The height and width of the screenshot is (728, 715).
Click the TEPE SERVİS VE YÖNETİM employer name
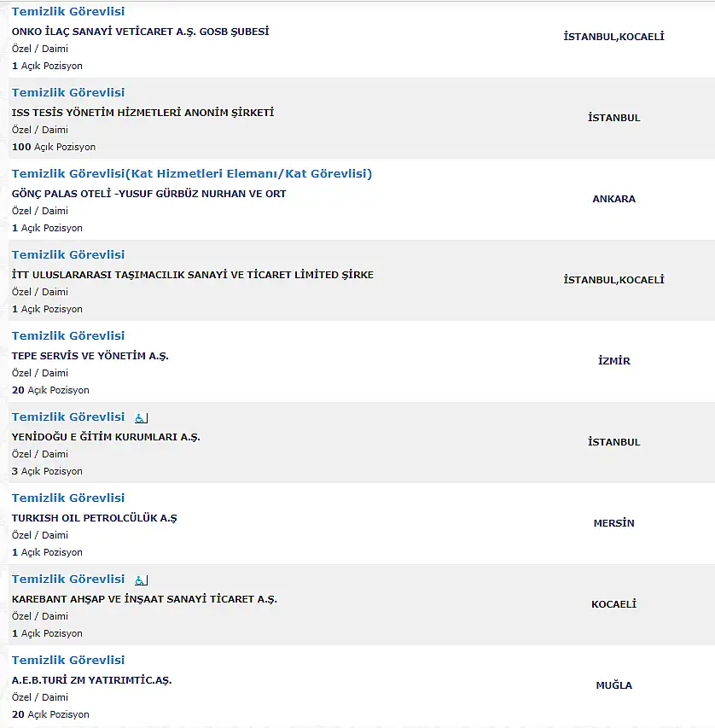point(90,356)
